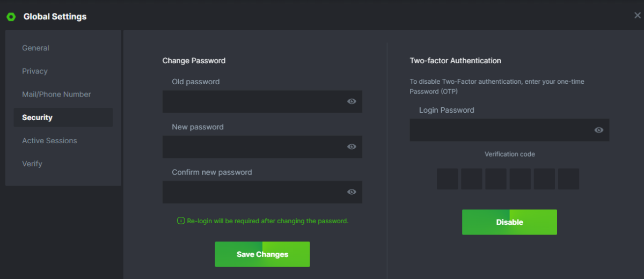Toggle visibility of new password
This screenshot has height=279, width=644.
point(352,146)
